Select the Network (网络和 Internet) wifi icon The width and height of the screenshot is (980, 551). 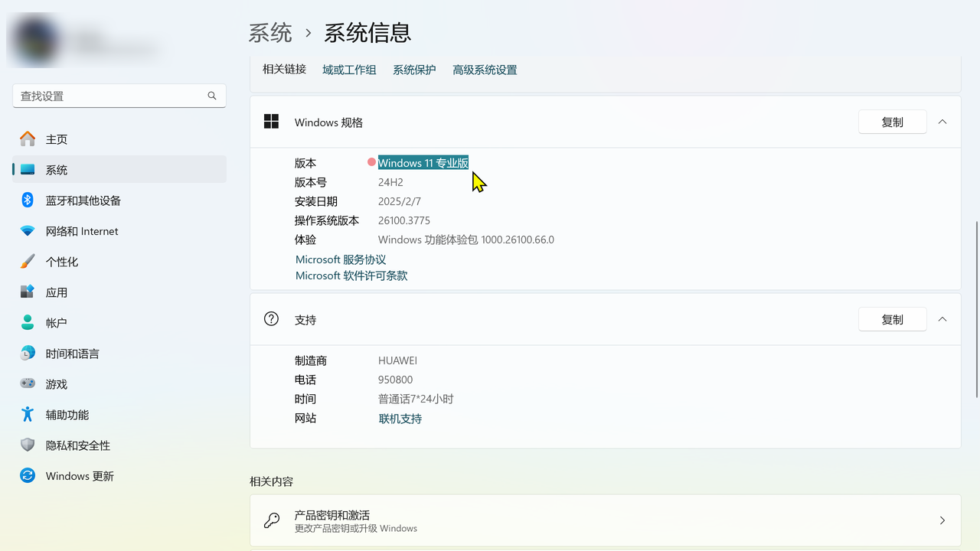click(28, 230)
